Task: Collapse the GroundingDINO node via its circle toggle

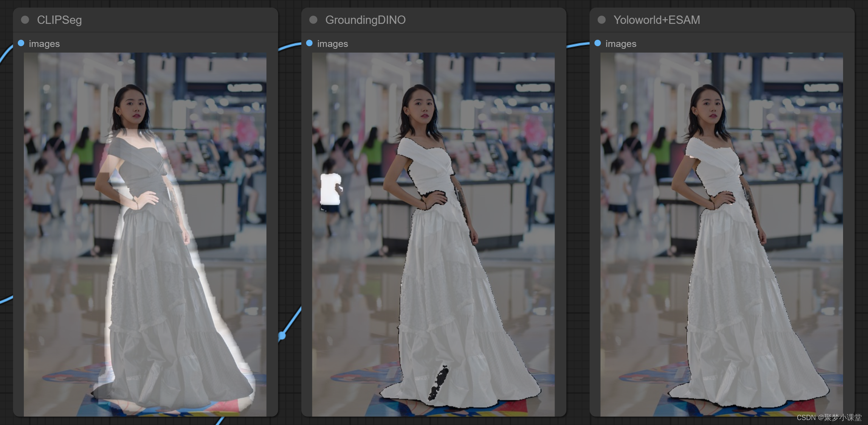Action: (x=313, y=20)
